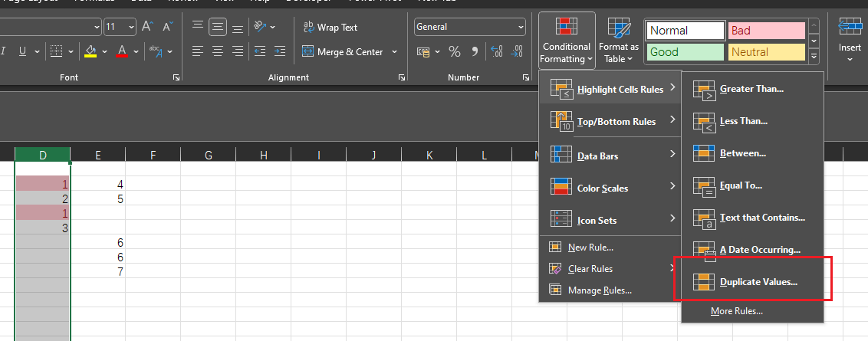Select the Greater Than rule
The height and width of the screenshot is (341, 868).
click(753, 89)
